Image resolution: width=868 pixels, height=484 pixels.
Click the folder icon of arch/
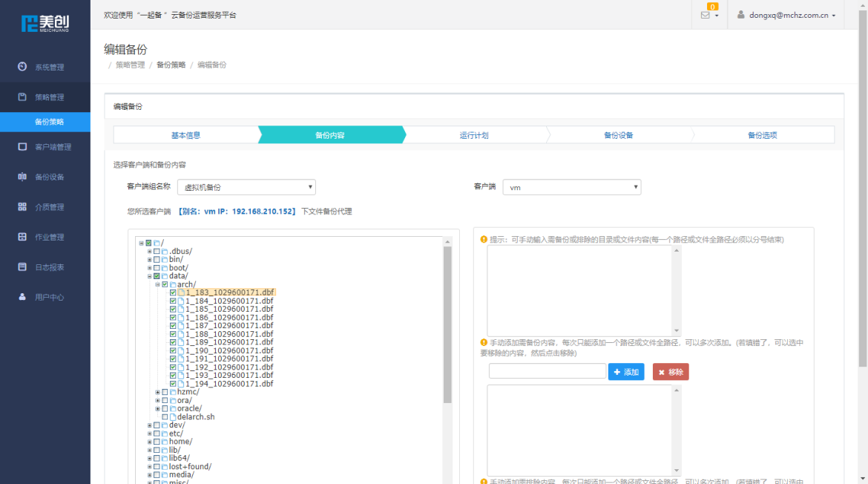(173, 284)
